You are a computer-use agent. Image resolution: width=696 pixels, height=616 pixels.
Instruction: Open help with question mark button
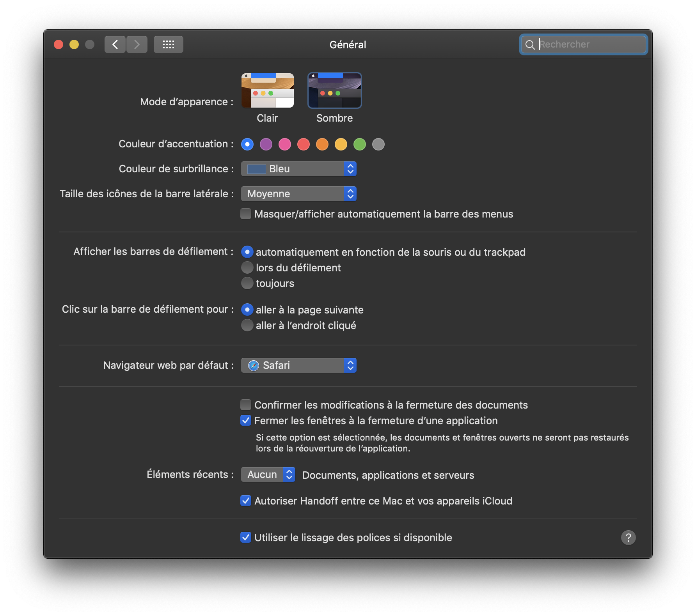(x=628, y=538)
